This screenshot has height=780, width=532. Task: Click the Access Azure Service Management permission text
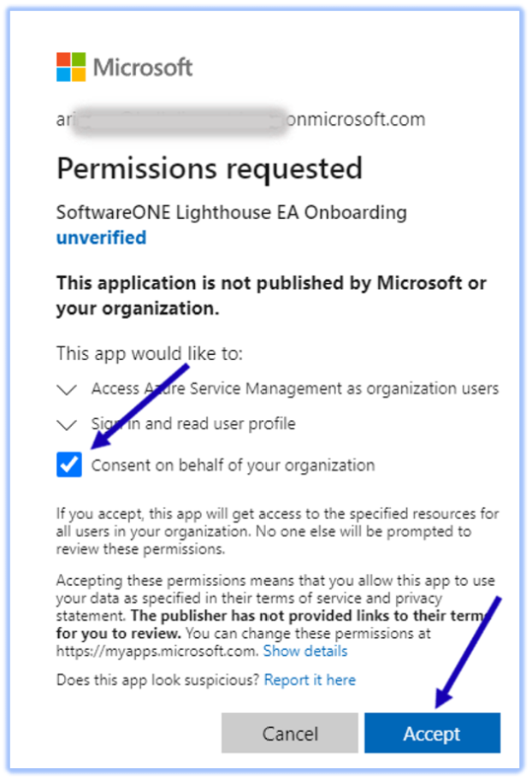294,389
